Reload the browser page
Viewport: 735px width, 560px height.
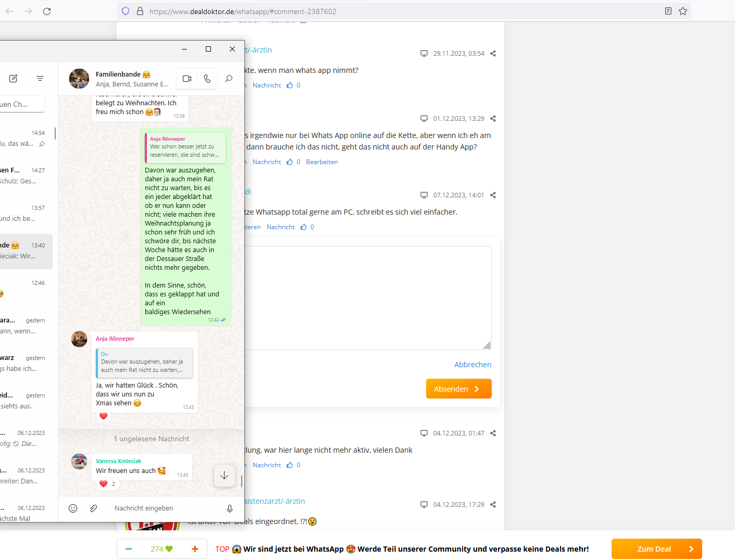pos(47,11)
